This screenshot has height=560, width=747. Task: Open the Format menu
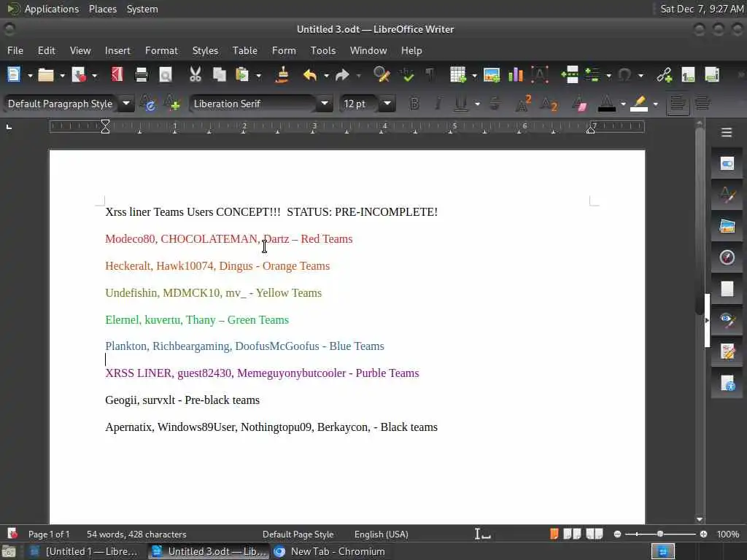coord(161,50)
